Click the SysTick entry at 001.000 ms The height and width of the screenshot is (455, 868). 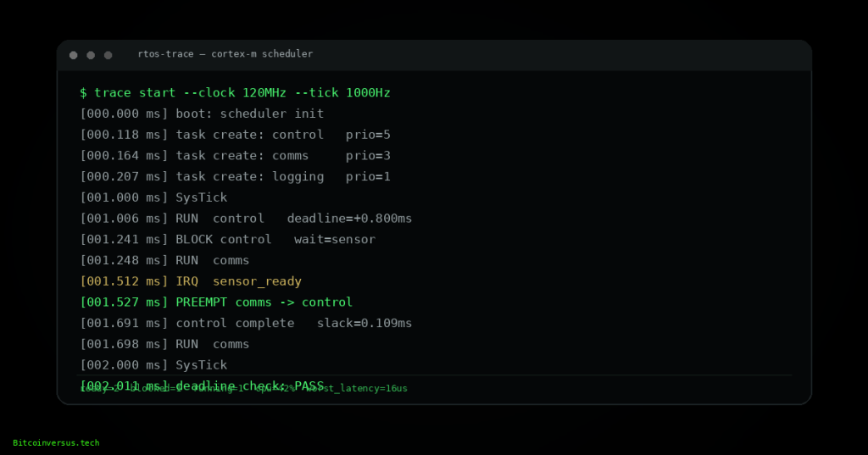pos(154,197)
